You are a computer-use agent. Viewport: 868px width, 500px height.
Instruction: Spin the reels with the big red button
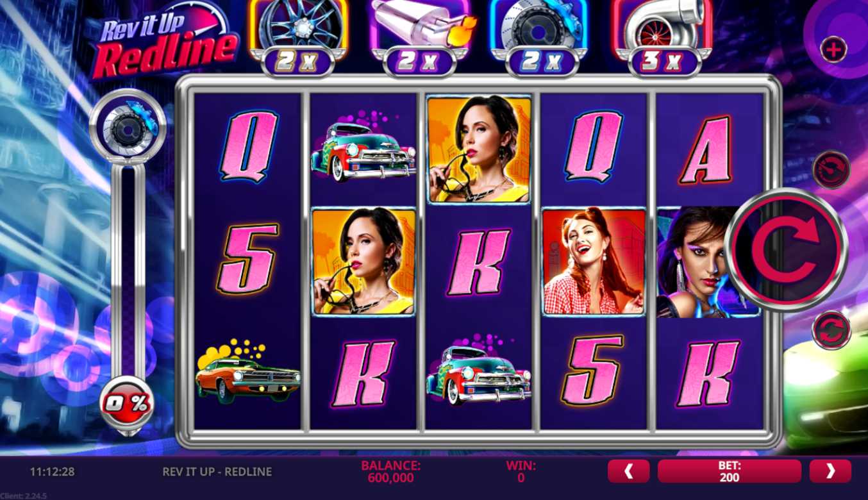click(787, 249)
